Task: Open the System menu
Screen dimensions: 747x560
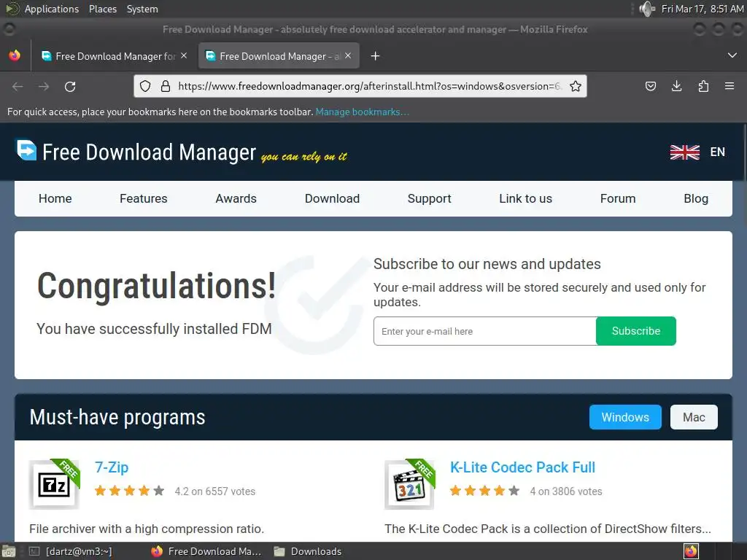Action: click(x=142, y=9)
